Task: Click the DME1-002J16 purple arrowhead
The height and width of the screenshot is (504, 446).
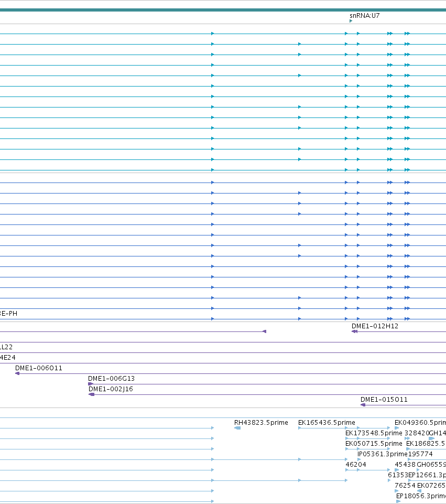Action: point(92,394)
